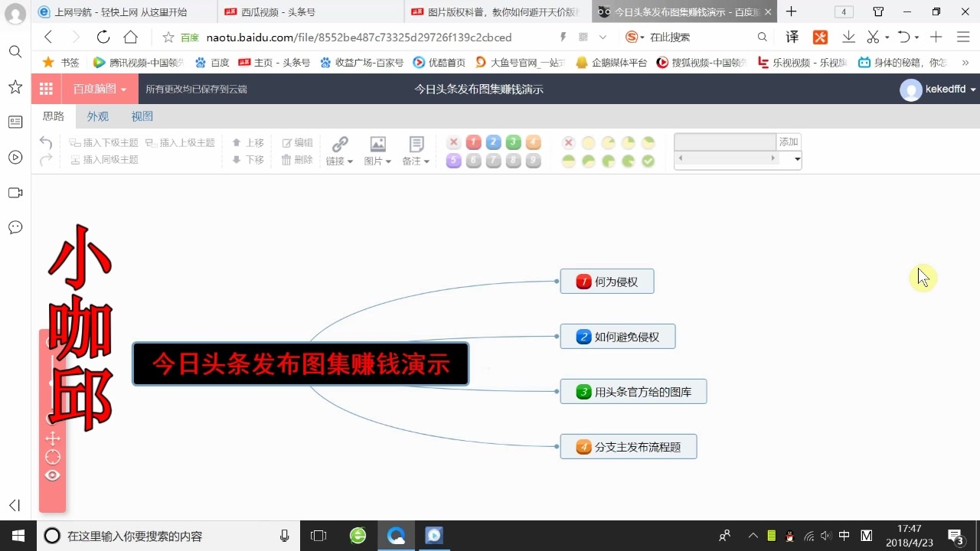Click 插入下级主题 button
Screen dimensions: 980x551
[x=103, y=142]
